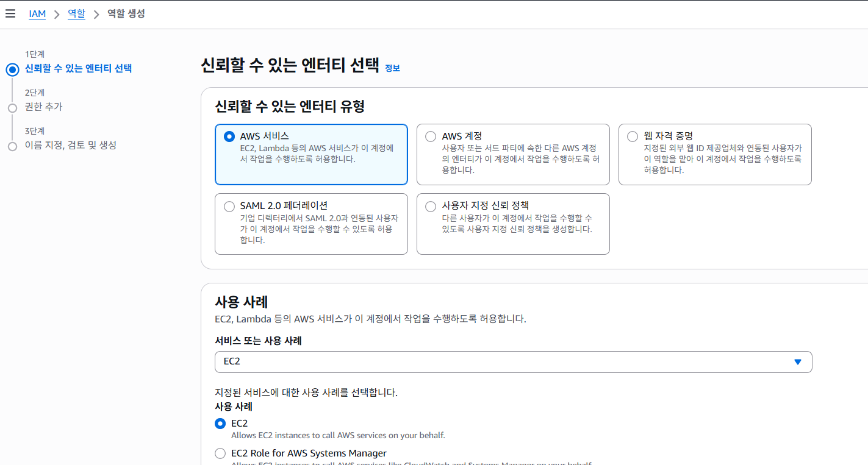The height and width of the screenshot is (465, 868).
Task: Click the step 1 active circle indicator
Action: 12,69
